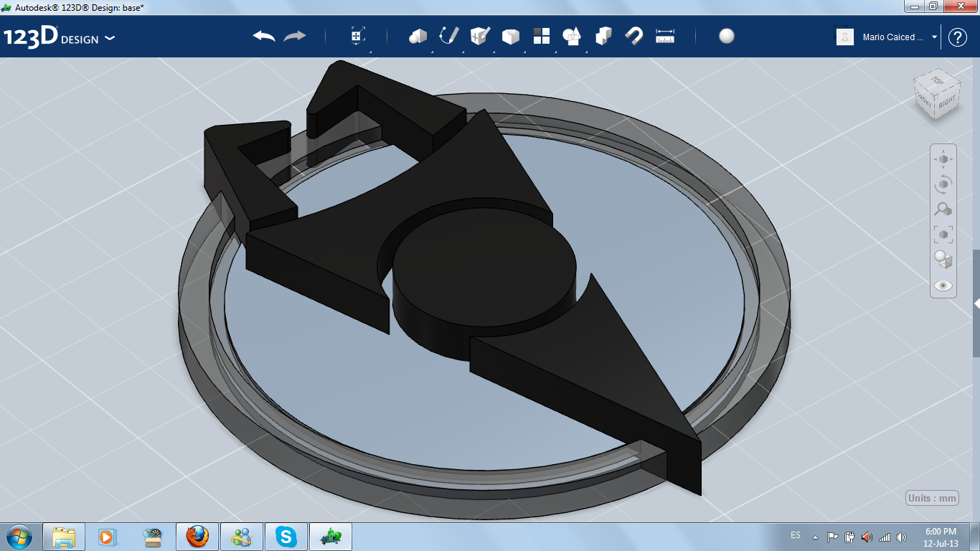This screenshot has width=980, height=551.
Task: Open the Primitives tool menu
Action: point(418,37)
